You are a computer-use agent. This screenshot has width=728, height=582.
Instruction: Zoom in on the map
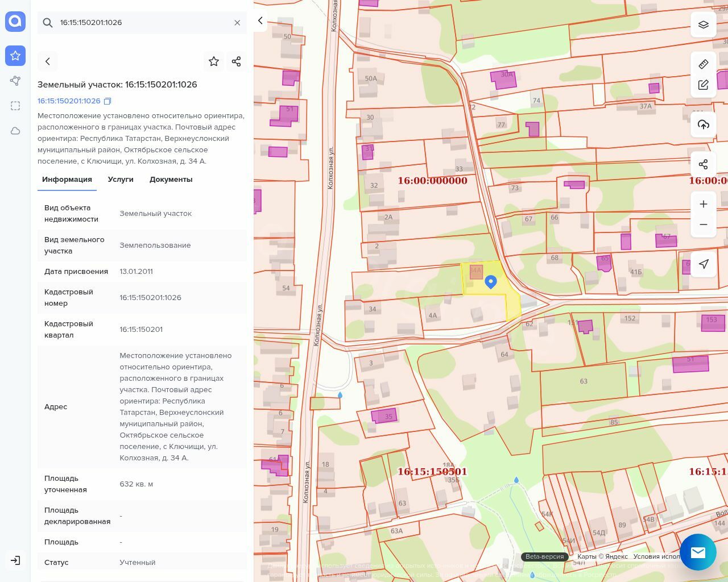[704, 204]
